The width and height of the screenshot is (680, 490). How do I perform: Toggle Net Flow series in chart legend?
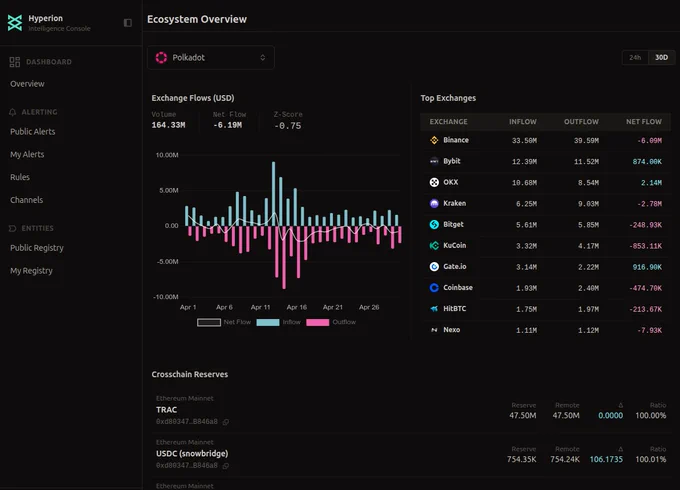click(224, 322)
